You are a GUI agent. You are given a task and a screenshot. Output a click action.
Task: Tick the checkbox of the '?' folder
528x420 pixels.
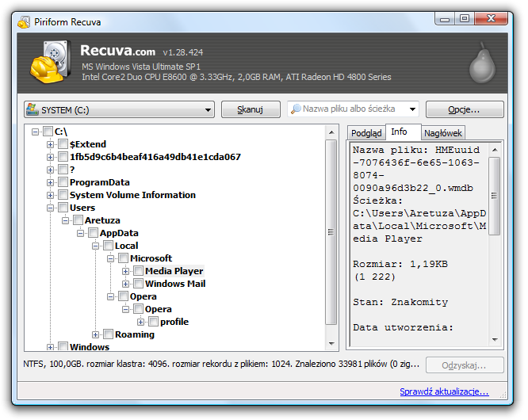click(x=63, y=170)
